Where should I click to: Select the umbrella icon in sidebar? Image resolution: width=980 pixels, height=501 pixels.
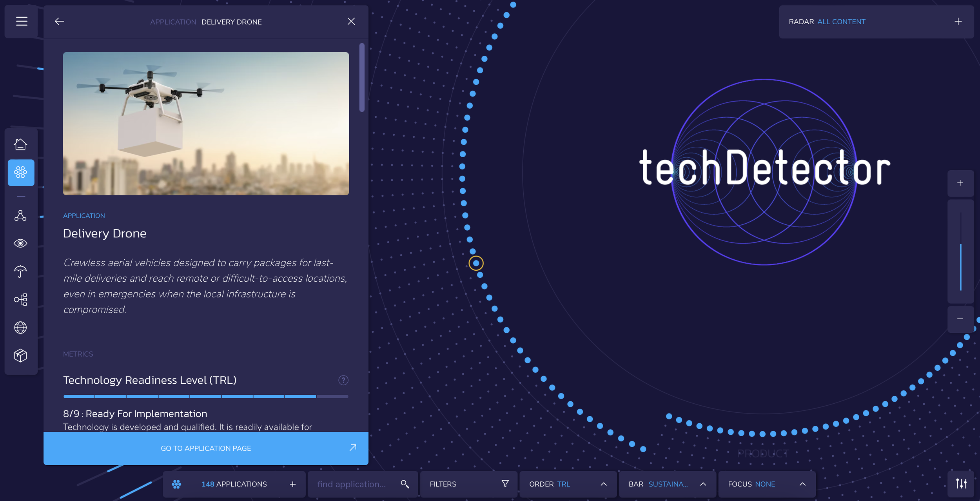20,271
